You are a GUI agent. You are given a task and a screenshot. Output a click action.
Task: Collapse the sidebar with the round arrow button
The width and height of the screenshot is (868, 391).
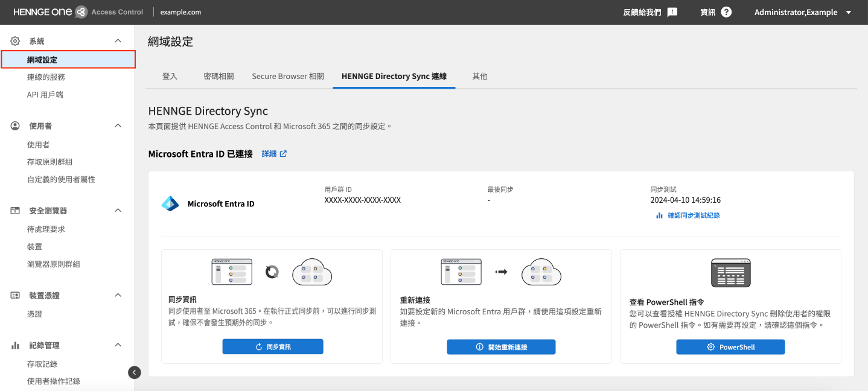135,372
